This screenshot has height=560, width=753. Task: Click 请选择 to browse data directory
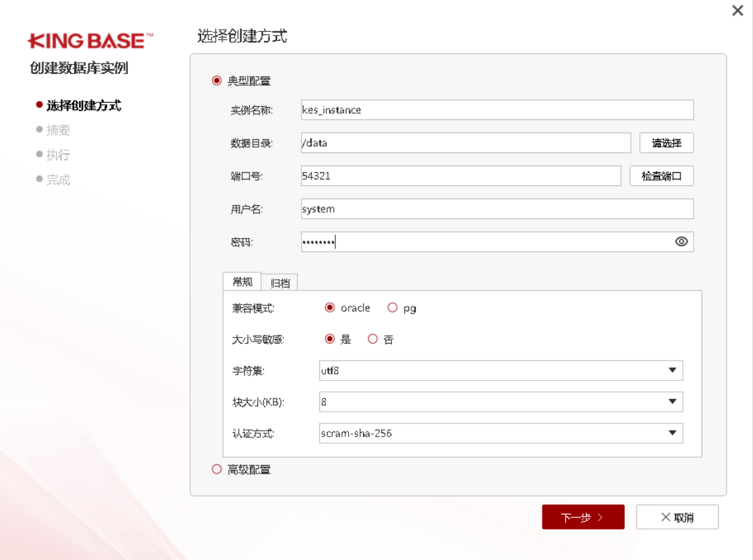666,143
